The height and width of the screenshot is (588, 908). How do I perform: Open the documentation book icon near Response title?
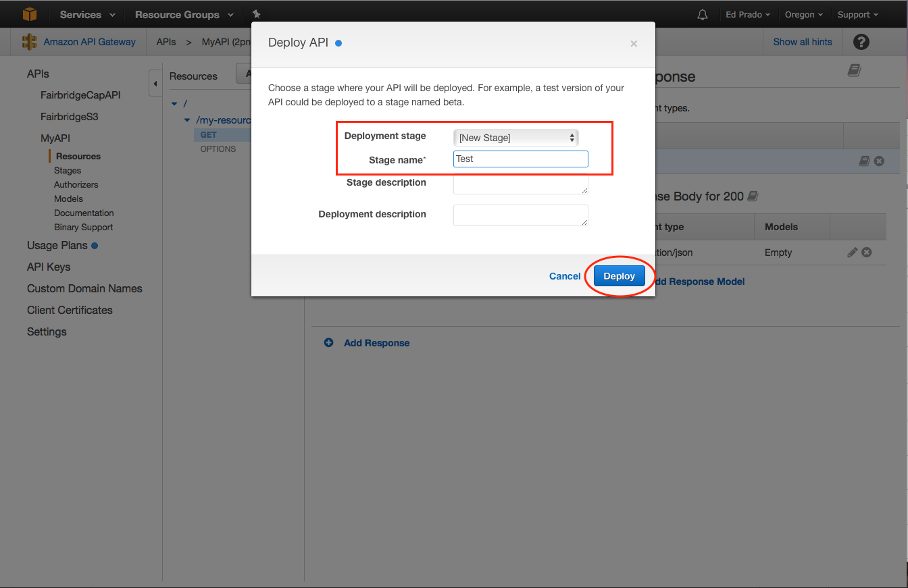pos(854,70)
